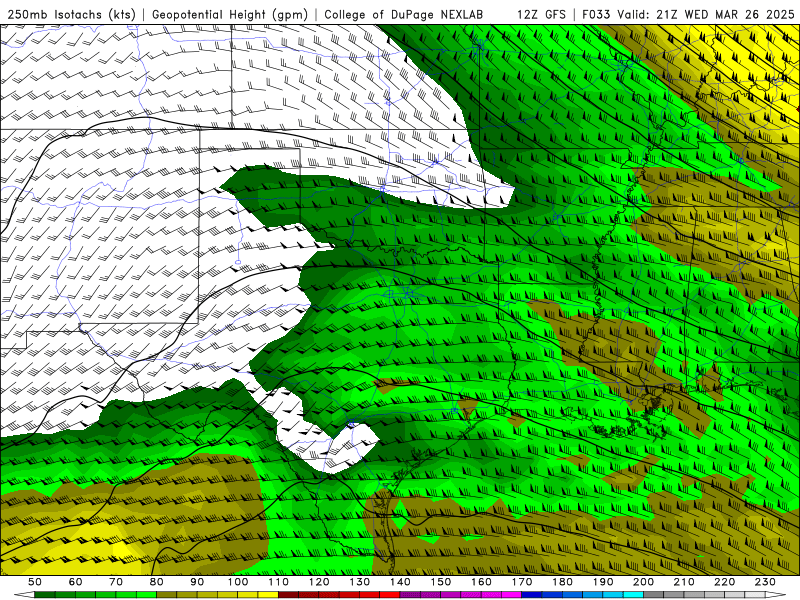Screen dimensions: 800x600
Task: Select the bright red swatch ending at 140
Action: [390, 594]
